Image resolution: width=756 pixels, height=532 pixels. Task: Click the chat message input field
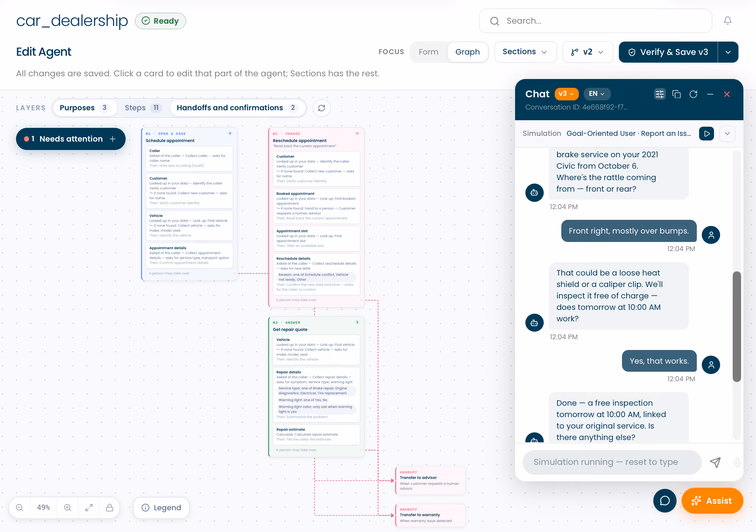tap(612, 462)
